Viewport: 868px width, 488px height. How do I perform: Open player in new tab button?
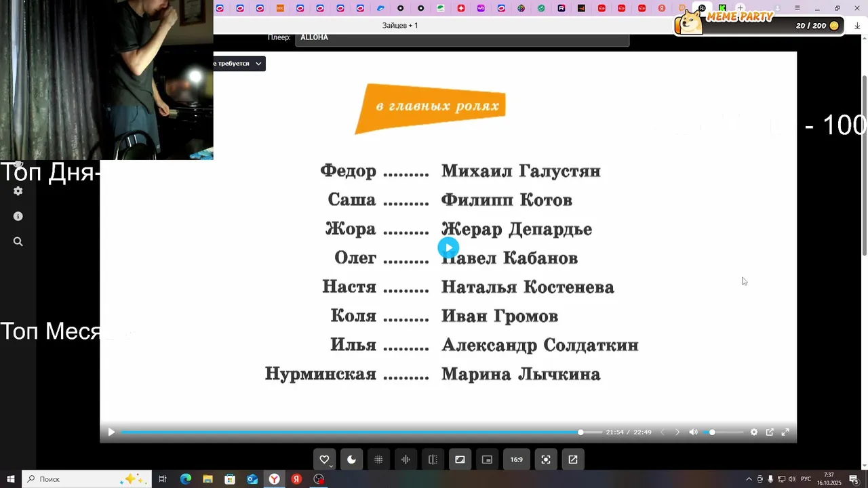[573, 460]
